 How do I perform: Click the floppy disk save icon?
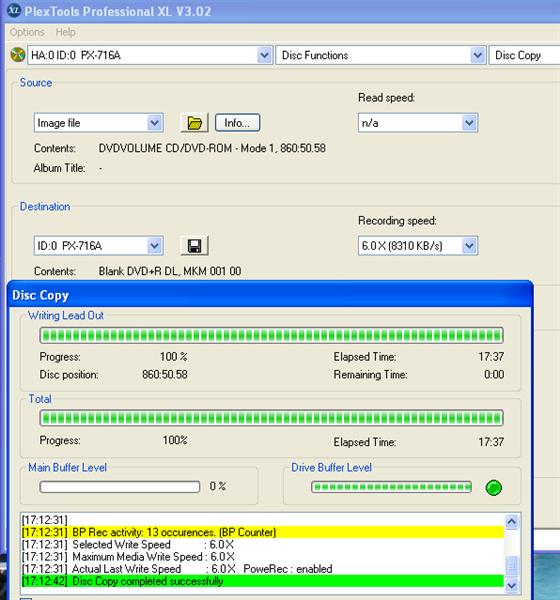pyautogui.click(x=194, y=246)
